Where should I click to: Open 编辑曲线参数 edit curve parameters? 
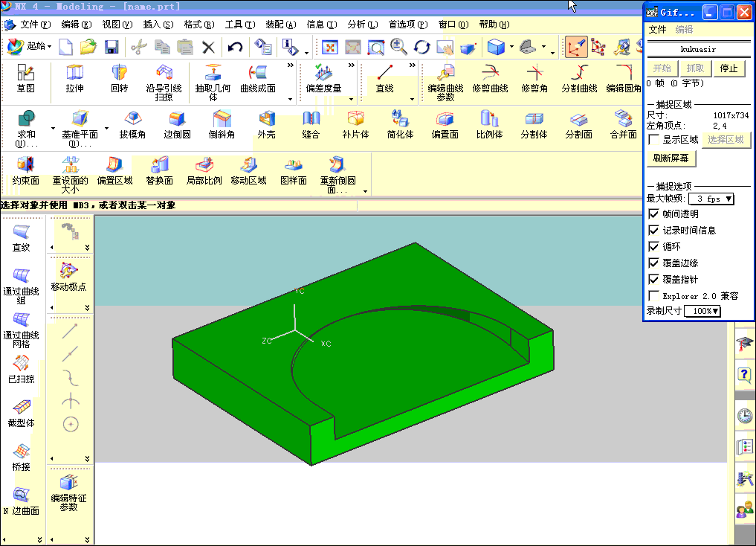tap(445, 83)
